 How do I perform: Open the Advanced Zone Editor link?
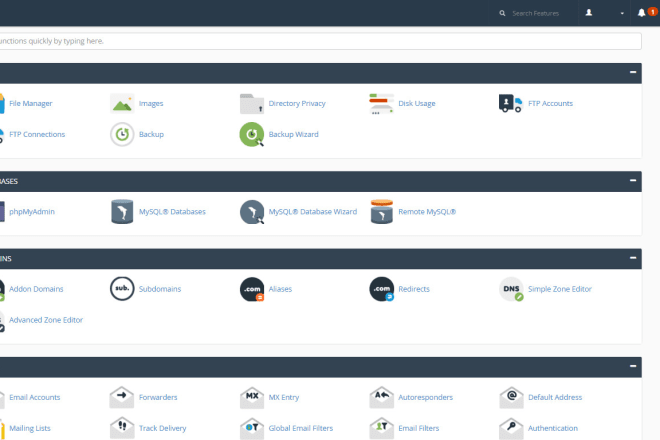[x=46, y=320]
